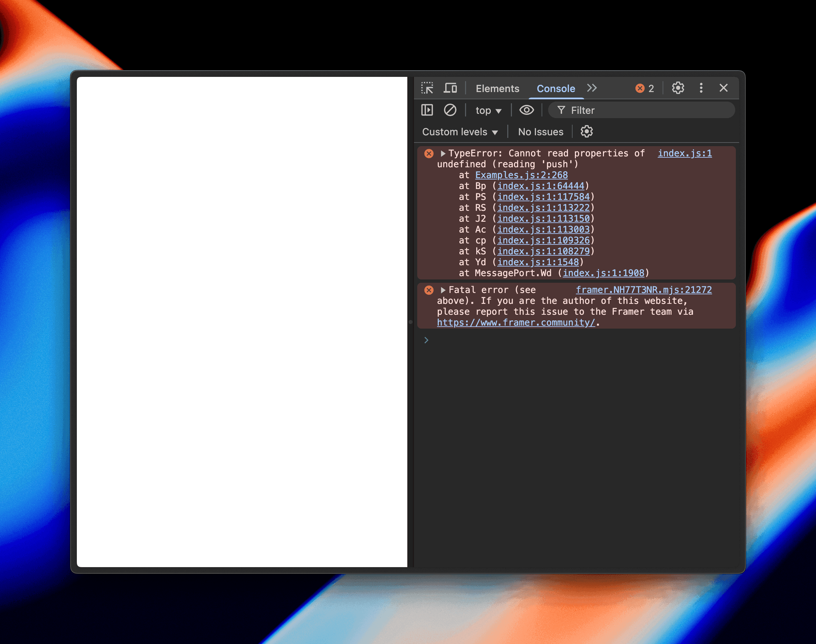Show more tabs with double chevron
This screenshot has height=644, width=816.
coord(592,88)
